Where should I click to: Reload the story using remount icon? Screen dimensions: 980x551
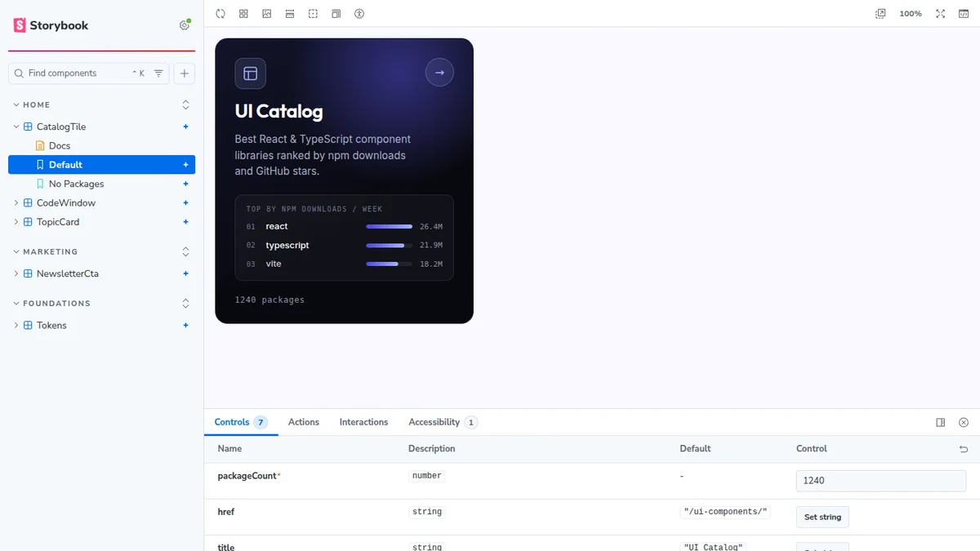tap(220, 14)
